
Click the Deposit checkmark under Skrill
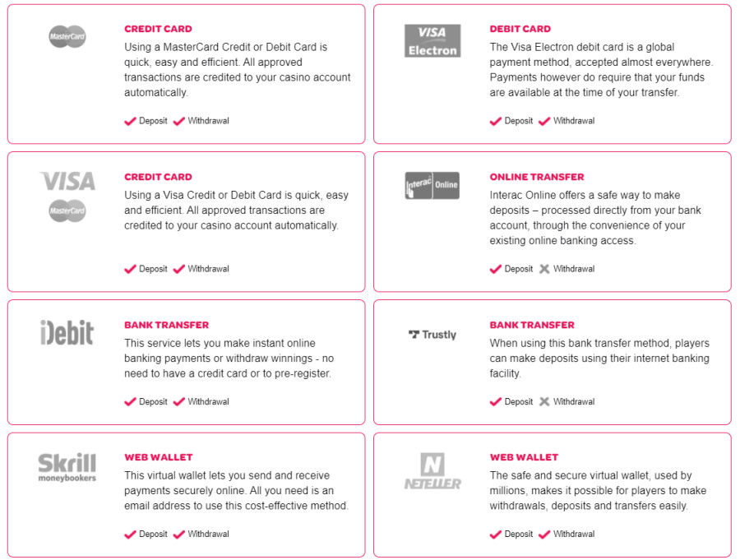[130, 535]
